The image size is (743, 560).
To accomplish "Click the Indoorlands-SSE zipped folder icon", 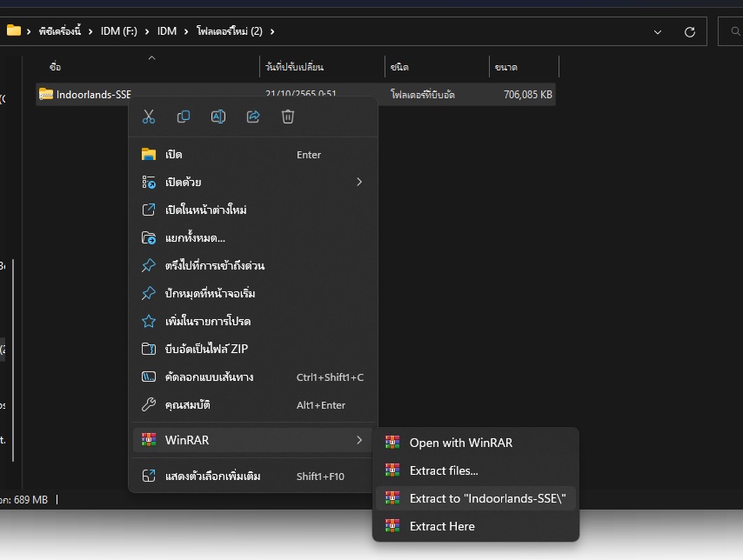I will click(46, 95).
